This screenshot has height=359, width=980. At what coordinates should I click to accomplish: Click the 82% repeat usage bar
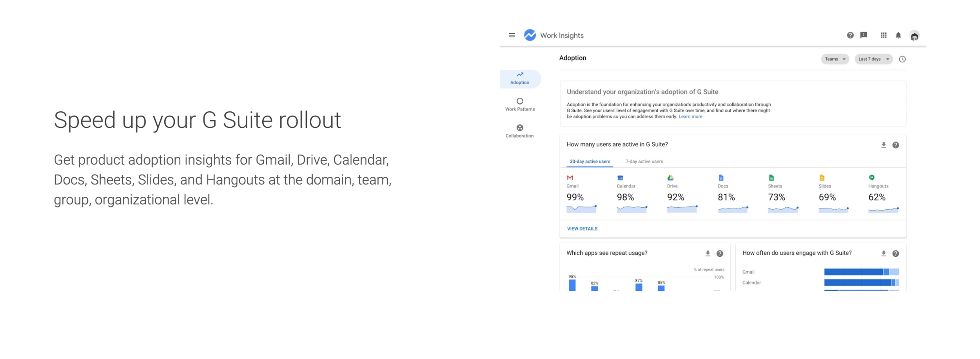594,288
